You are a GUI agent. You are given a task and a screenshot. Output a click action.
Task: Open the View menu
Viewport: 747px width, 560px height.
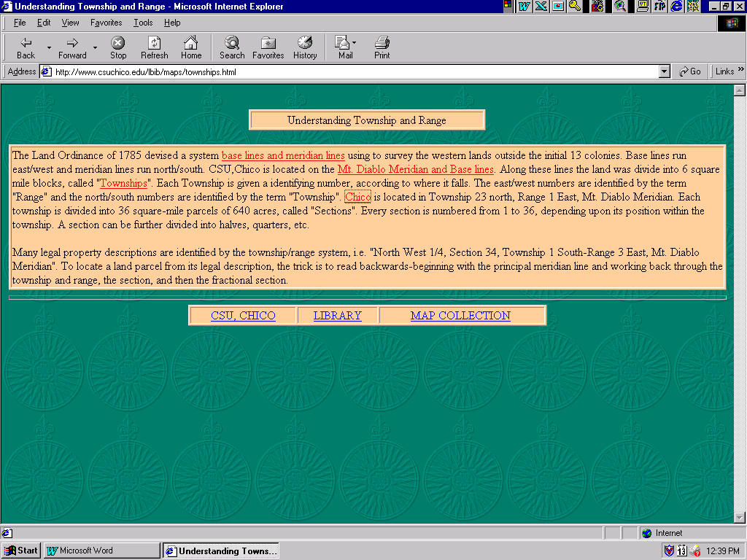point(70,23)
